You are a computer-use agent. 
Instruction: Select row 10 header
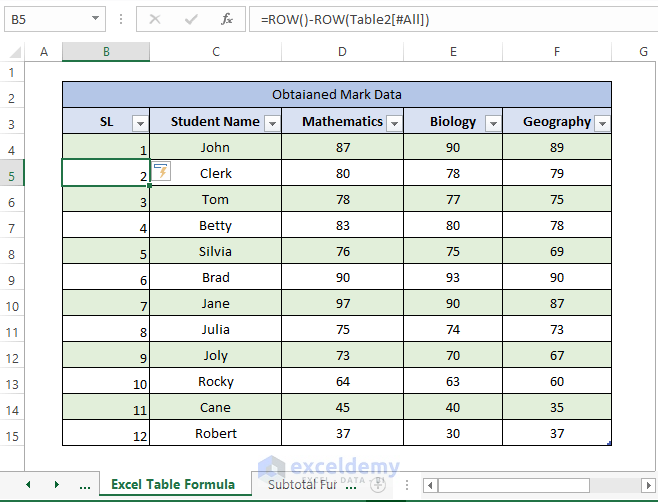(12, 306)
